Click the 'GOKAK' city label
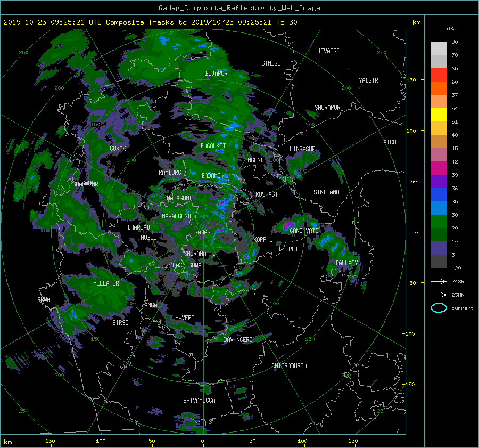 [118, 149]
